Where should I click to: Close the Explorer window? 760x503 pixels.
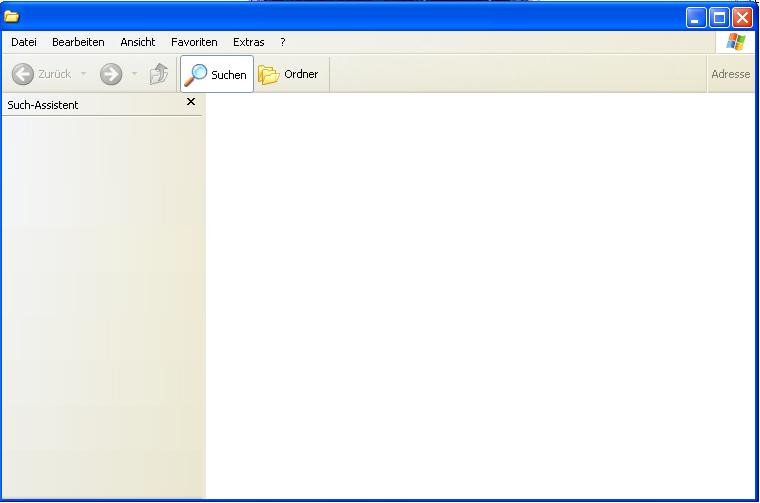(743, 18)
